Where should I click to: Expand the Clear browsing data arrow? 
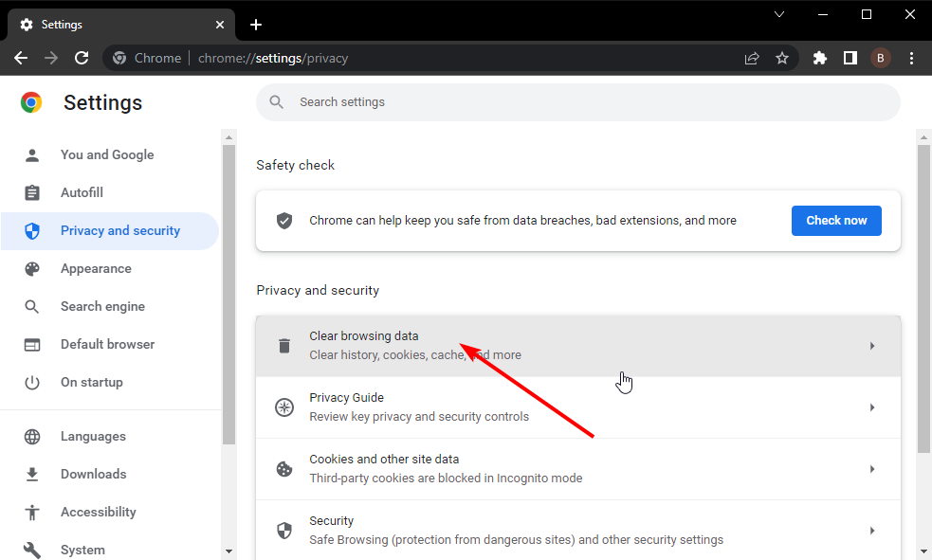click(872, 346)
